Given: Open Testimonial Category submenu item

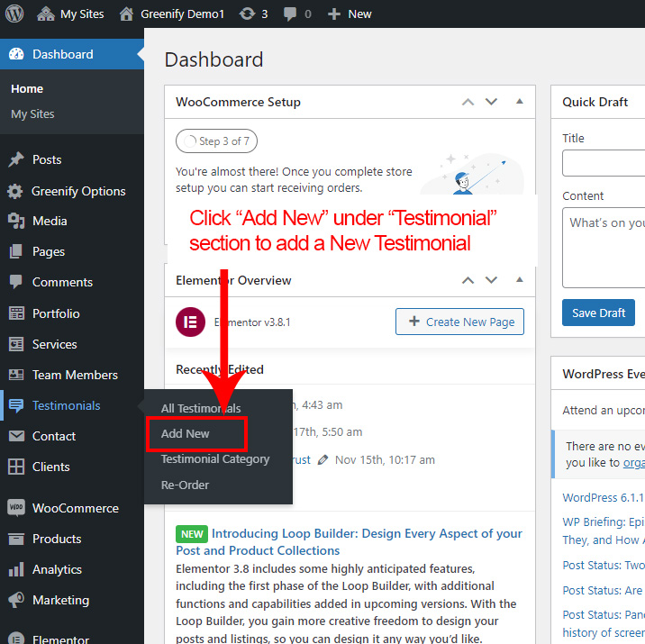Looking at the screenshot, I should 215,459.
